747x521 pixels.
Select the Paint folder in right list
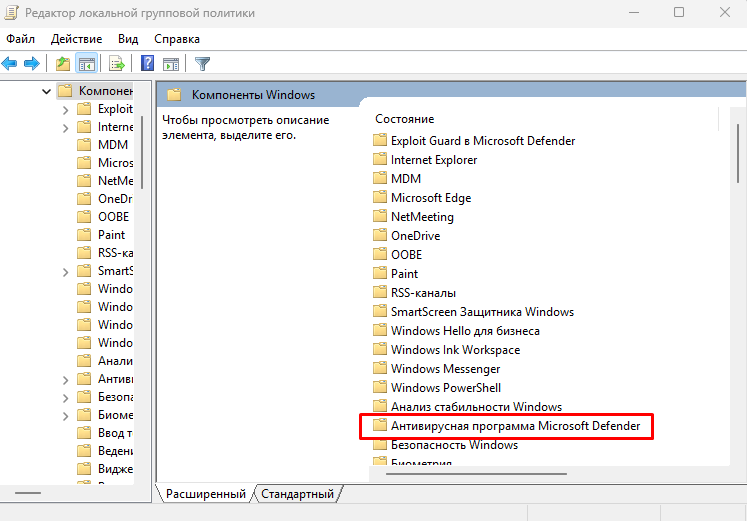(395, 274)
